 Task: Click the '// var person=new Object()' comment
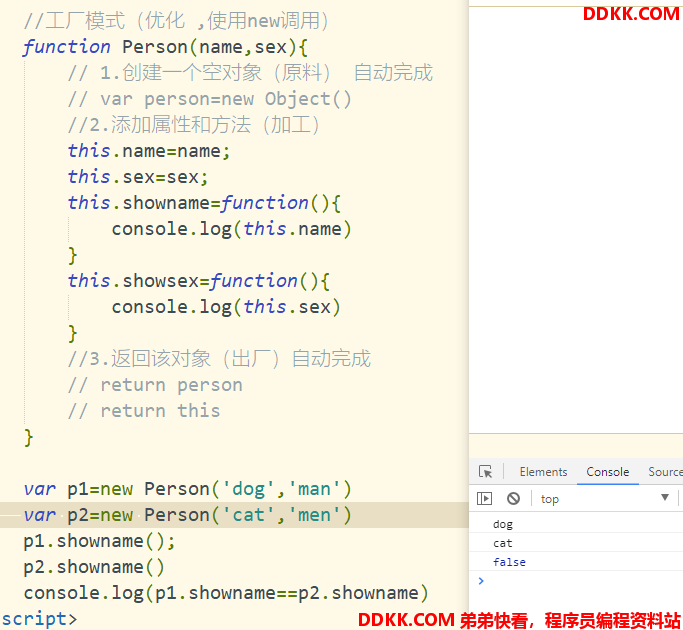tap(210, 99)
